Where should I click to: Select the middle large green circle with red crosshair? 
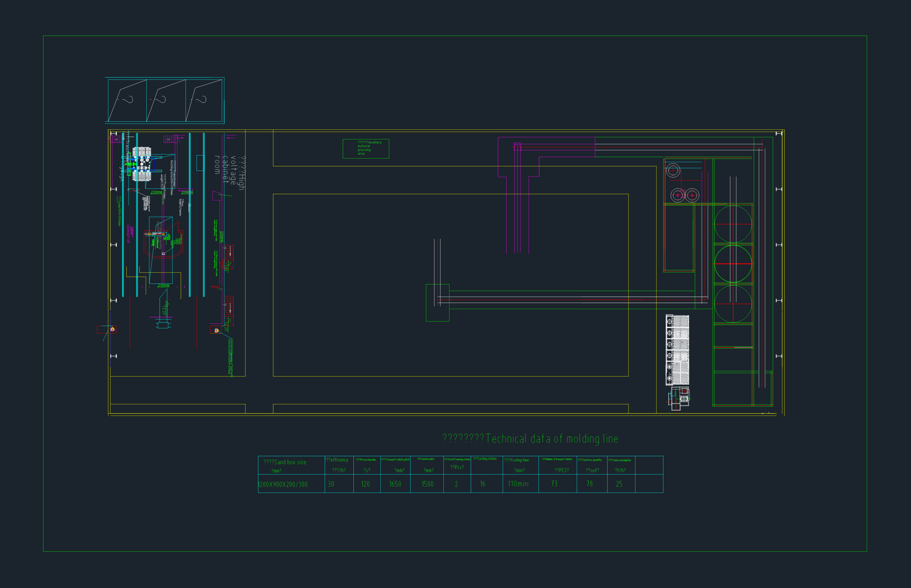tap(733, 264)
